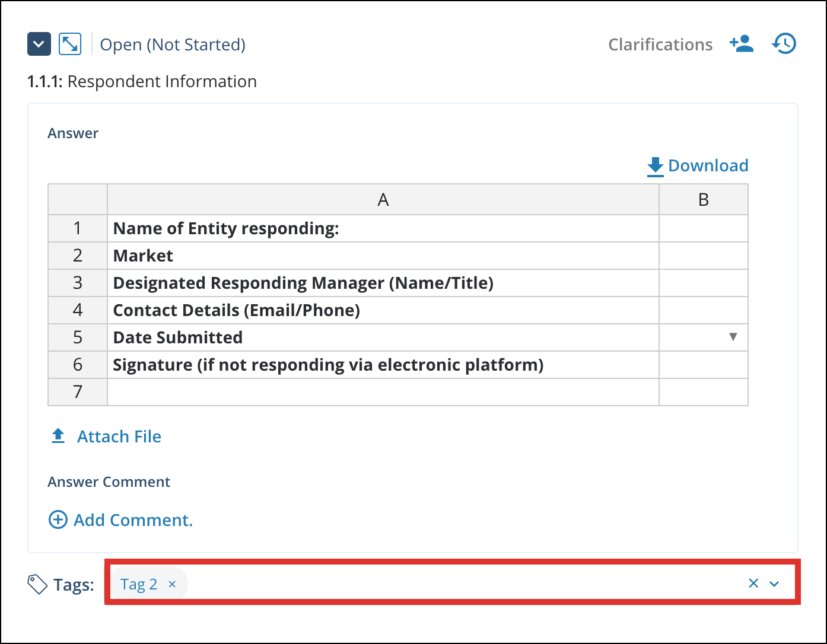827x644 pixels.
Task: Open the Clarifications section
Action: pos(660,44)
